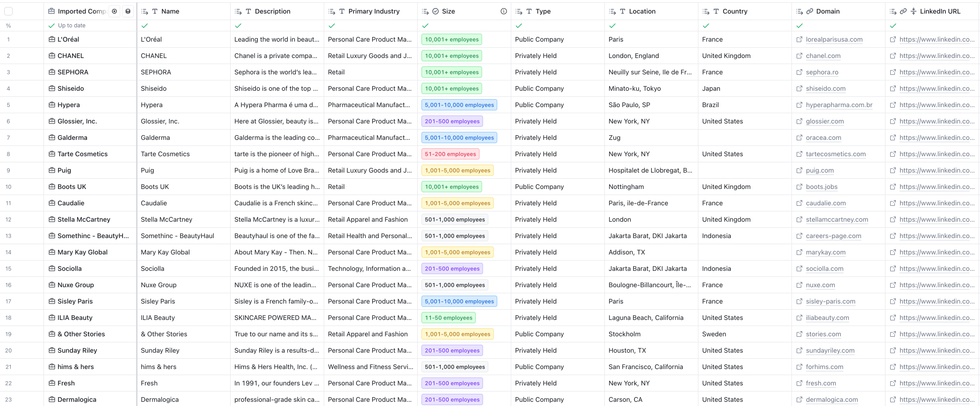Click LinkedIn external-link icon in hims & hers row

(x=893, y=367)
